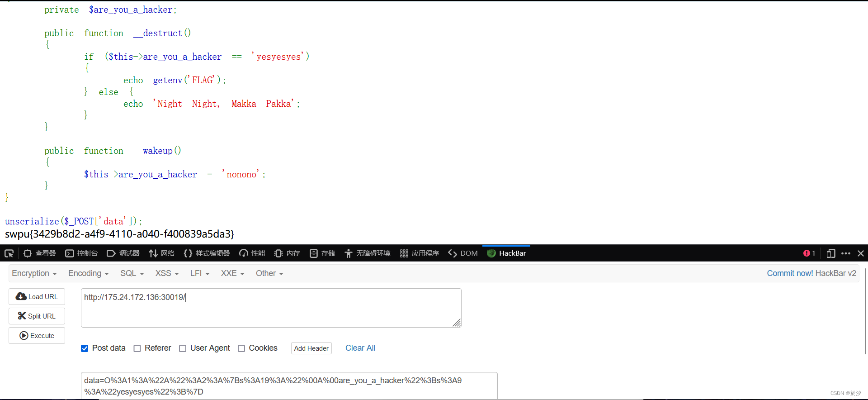
Task: Expand the Encryption dropdown
Action: 34,273
